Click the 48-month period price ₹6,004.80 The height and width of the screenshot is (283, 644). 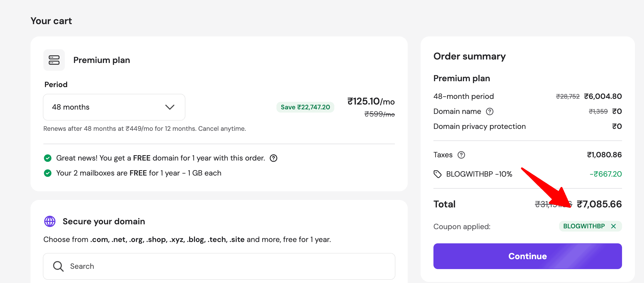[x=603, y=96]
